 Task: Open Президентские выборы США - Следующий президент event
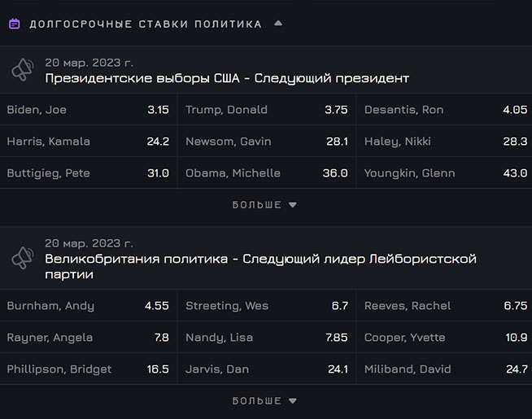click(x=227, y=78)
